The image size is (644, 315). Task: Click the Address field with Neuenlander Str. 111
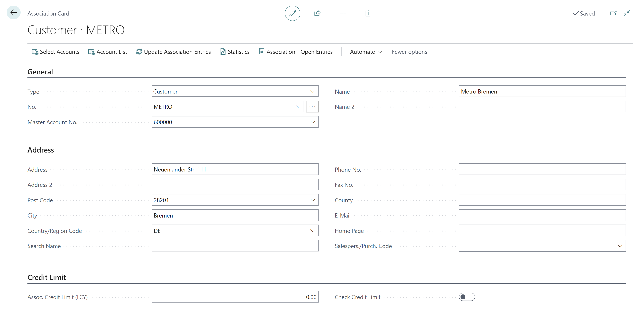tap(235, 169)
